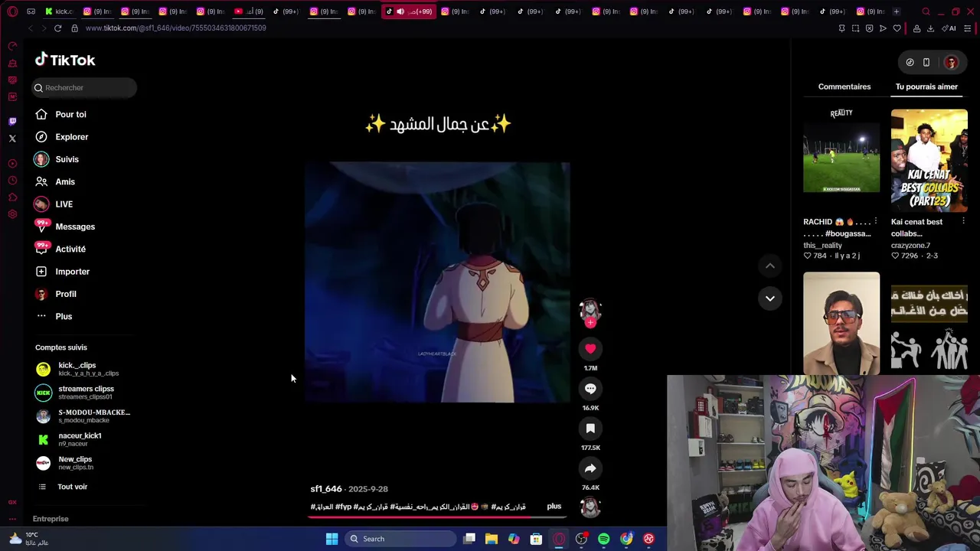The height and width of the screenshot is (551, 980).
Task: Open the Windows Start menu
Action: click(332, 539)
